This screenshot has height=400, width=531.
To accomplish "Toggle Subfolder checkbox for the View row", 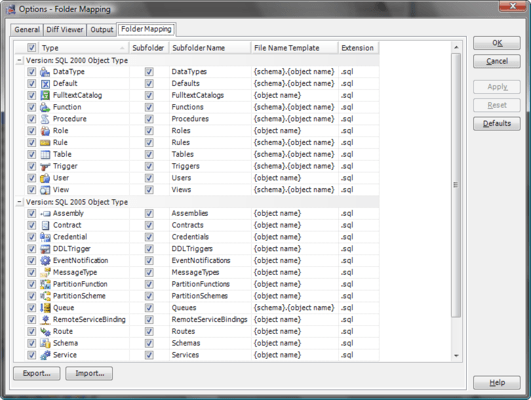I will tap(149, 190).
